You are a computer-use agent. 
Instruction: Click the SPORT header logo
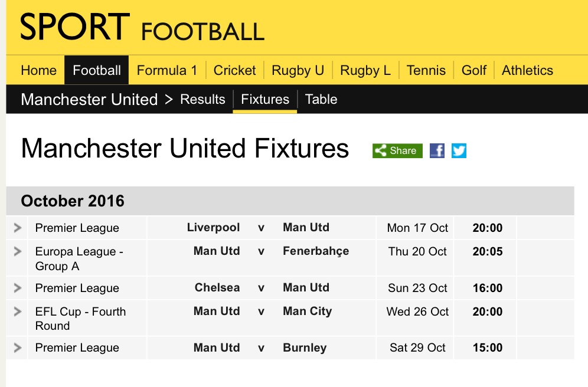click(x=75, y=27)
